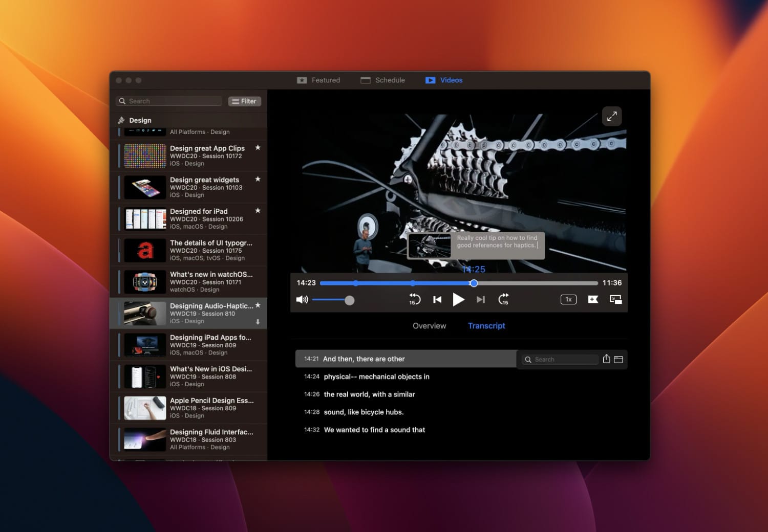Jump to previous bookmark
This screenshot has width=768, height=532.
pos(437,300)
